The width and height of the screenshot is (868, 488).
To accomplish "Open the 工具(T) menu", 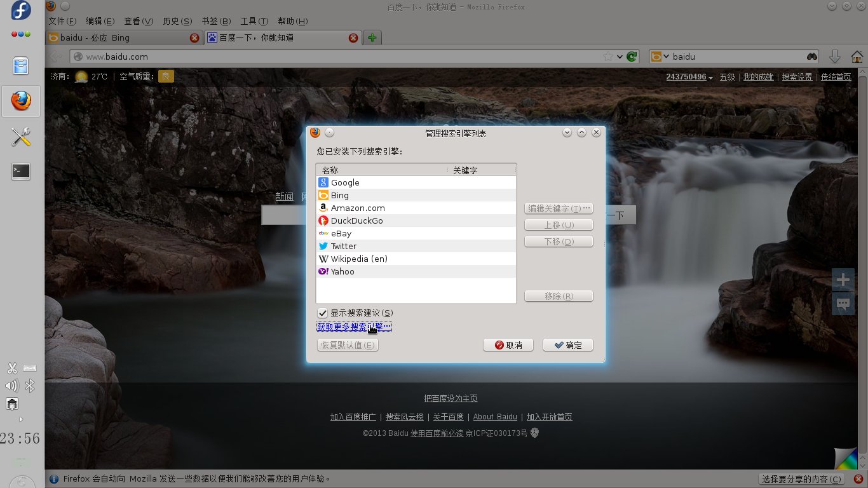I will [x=254, y=22].
